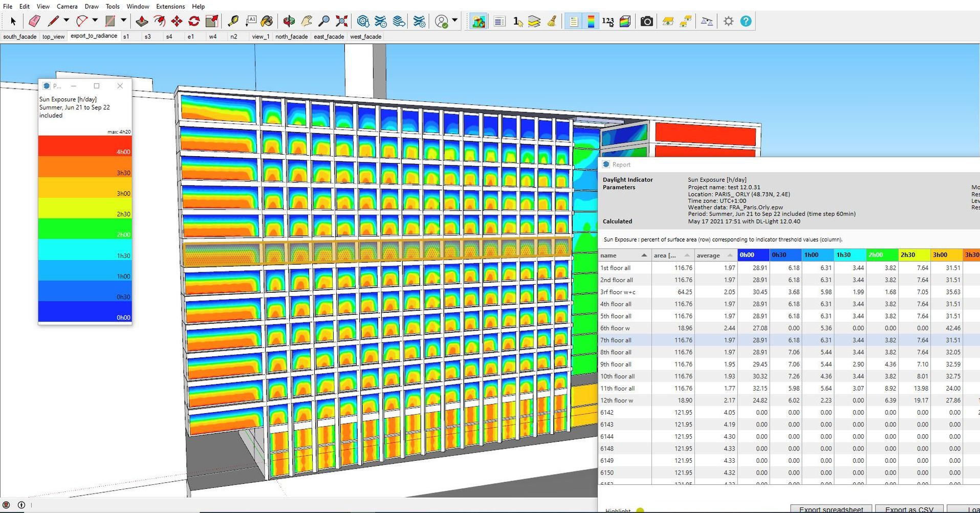Click the DL-Light building scene icon
The width and height of the screenshot is (980, 513).
[x=478, y=22]
